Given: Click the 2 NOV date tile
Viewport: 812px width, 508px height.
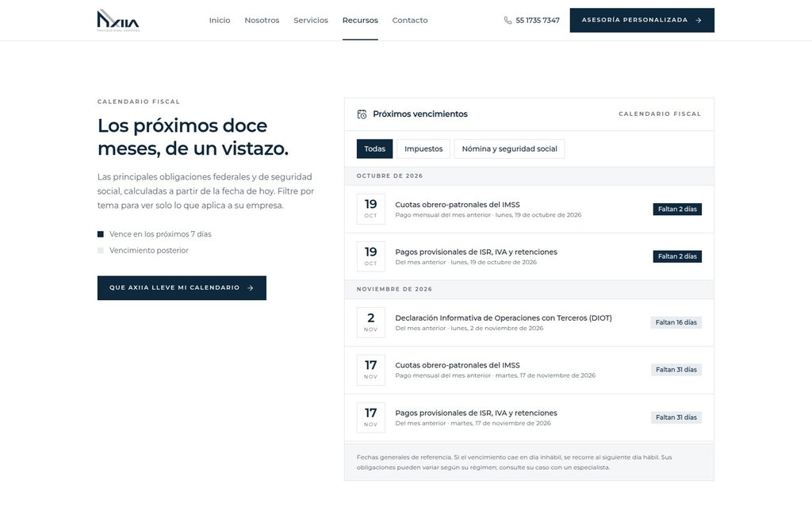Looking at the screenshot, I should click(x=371, y=322).
